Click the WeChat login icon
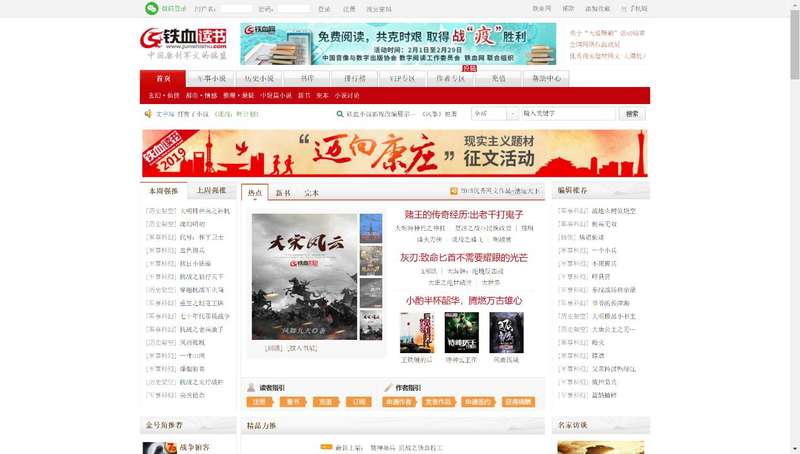800x454 pixels. (151, 8)
